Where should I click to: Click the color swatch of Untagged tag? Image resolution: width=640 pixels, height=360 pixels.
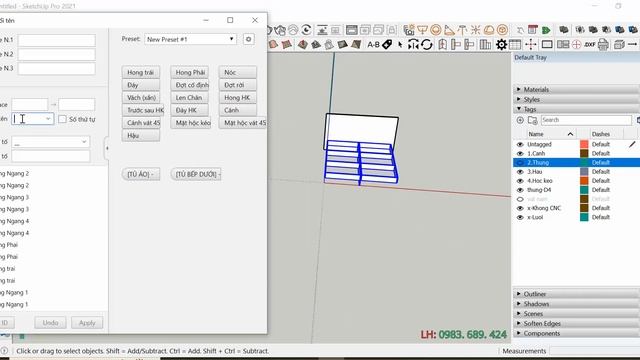click(x=584, y=144)
